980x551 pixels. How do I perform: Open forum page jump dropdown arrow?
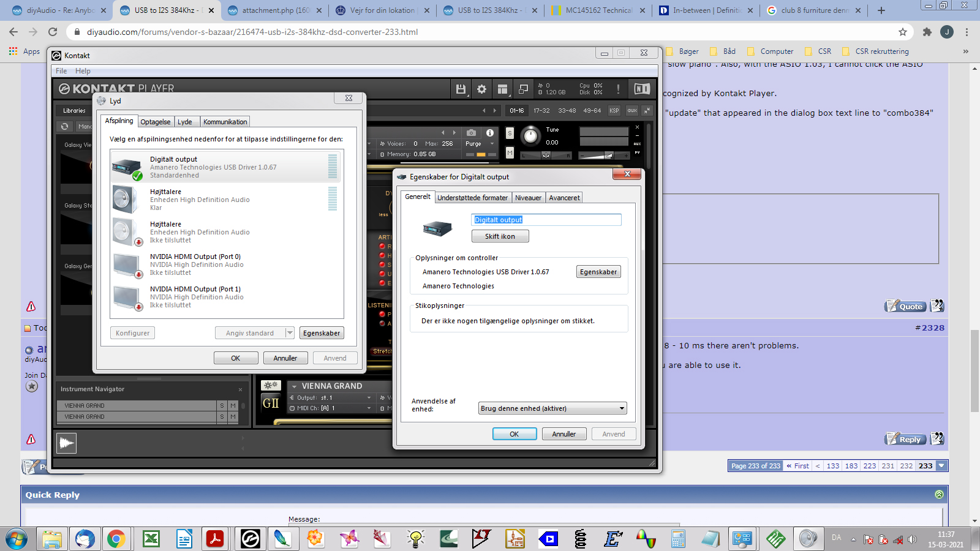[x=942, y=466]
